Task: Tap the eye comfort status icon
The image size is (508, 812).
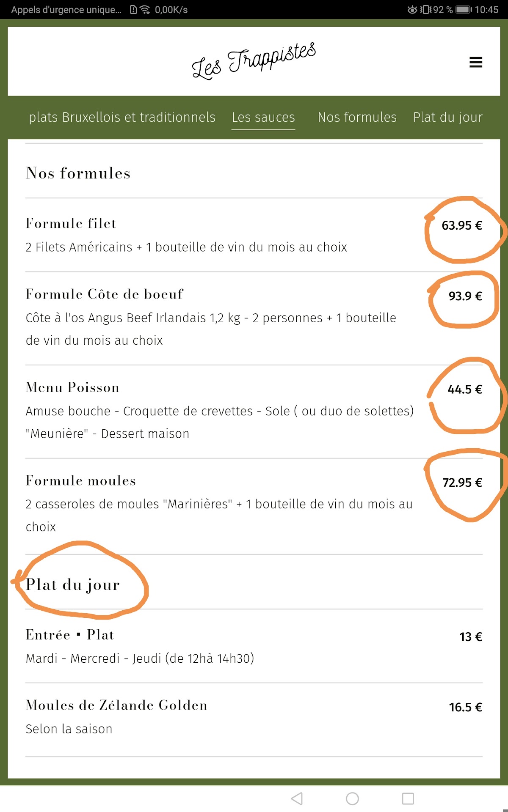Action: tap(412, 9)
